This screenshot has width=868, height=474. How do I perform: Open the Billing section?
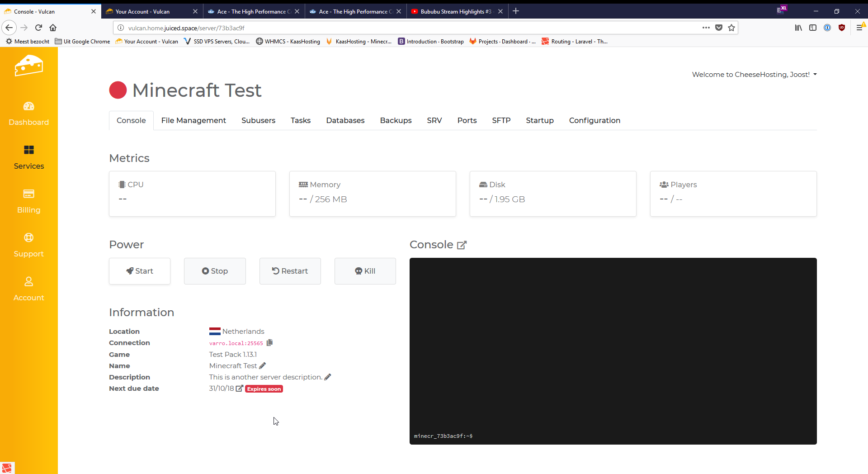28,201
